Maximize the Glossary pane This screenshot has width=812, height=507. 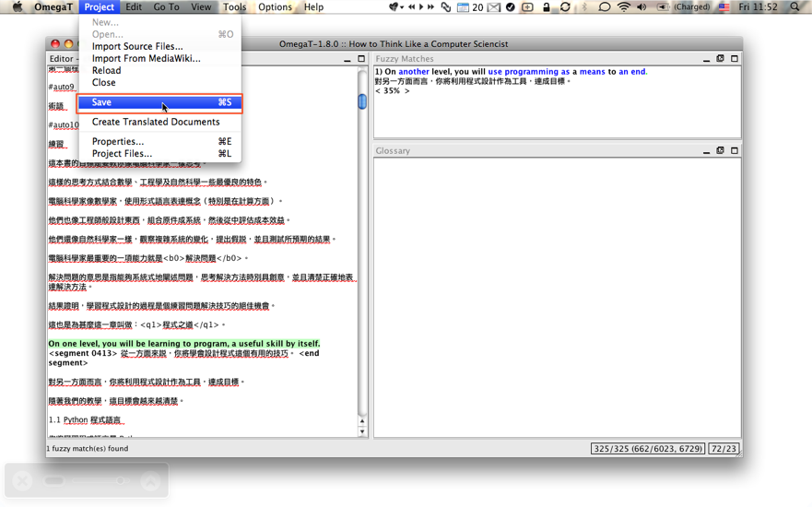(735, 150)
